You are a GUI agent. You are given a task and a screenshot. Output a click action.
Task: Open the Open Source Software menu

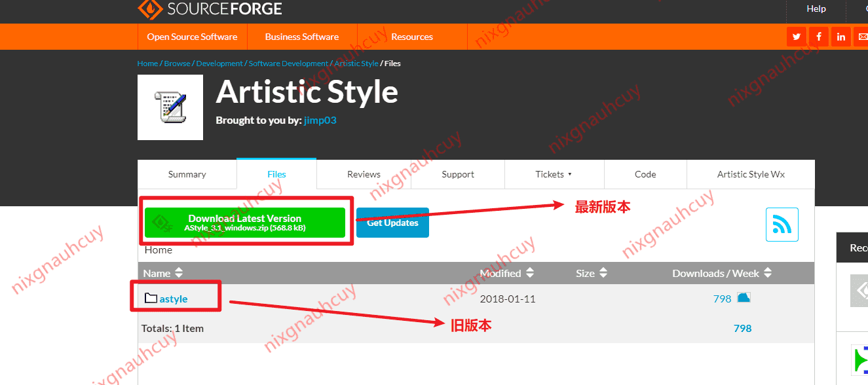click(x=192, y=37)
